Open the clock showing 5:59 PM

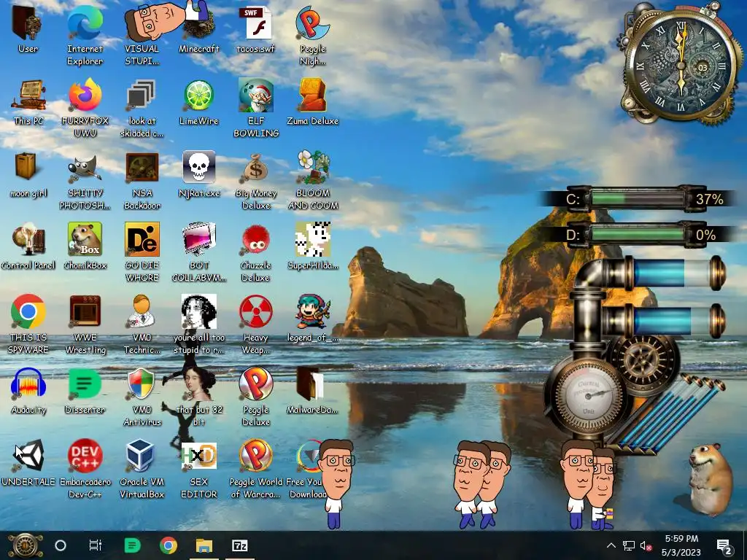click(x=681, y=545)
